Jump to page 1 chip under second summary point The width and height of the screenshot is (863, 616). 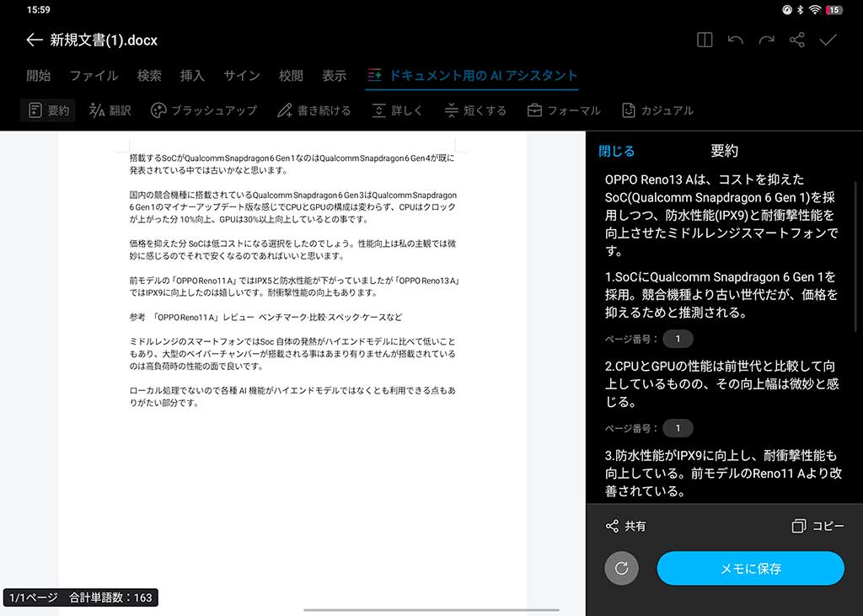678,428
